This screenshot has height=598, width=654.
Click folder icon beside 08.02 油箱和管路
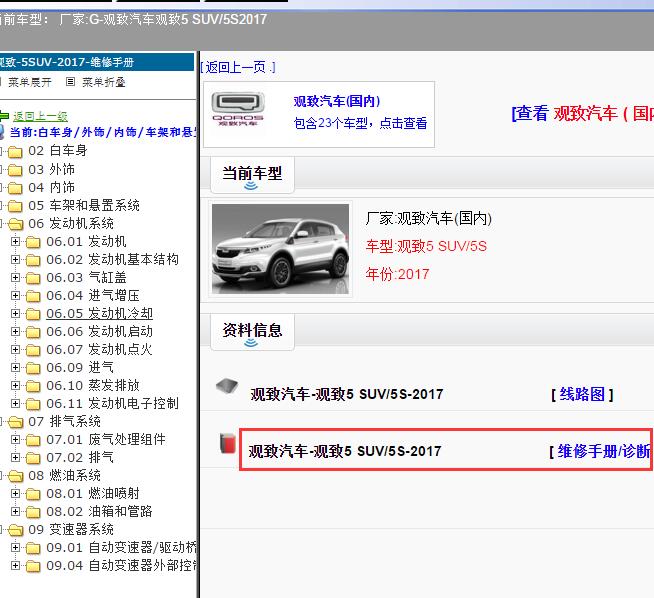(x=33, y=512)
